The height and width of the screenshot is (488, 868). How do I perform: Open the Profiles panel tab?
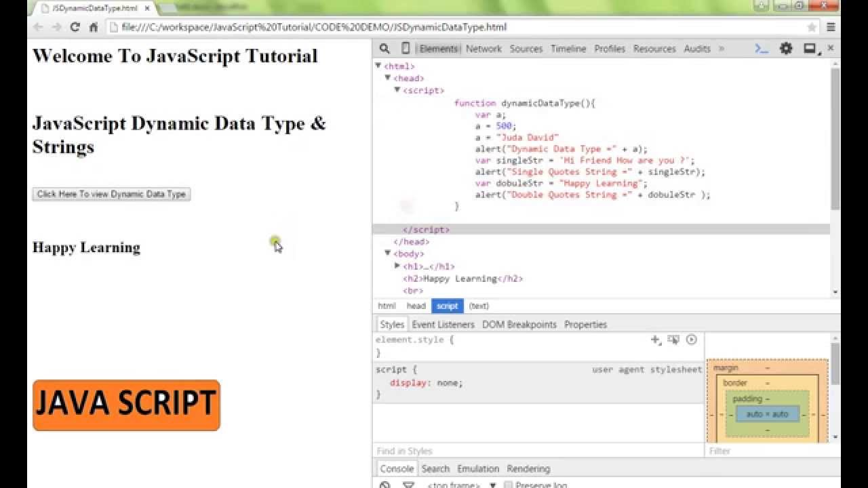point(610,49)
